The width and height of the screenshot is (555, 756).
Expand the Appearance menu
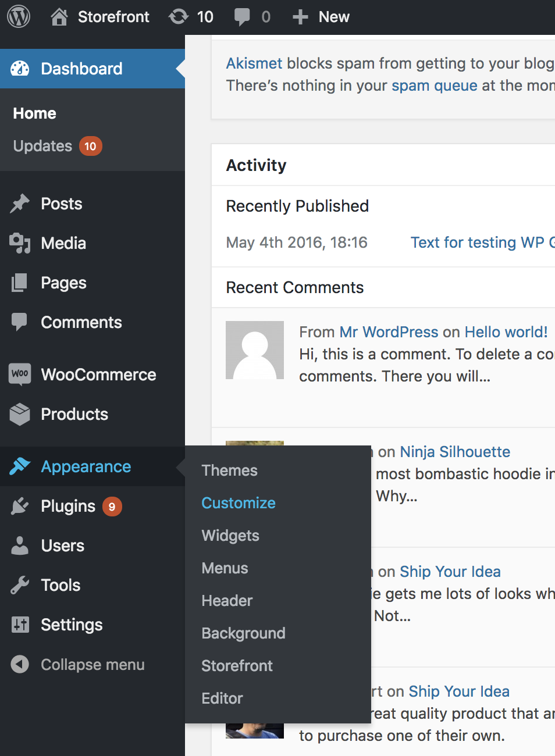[x=86, y=466]
